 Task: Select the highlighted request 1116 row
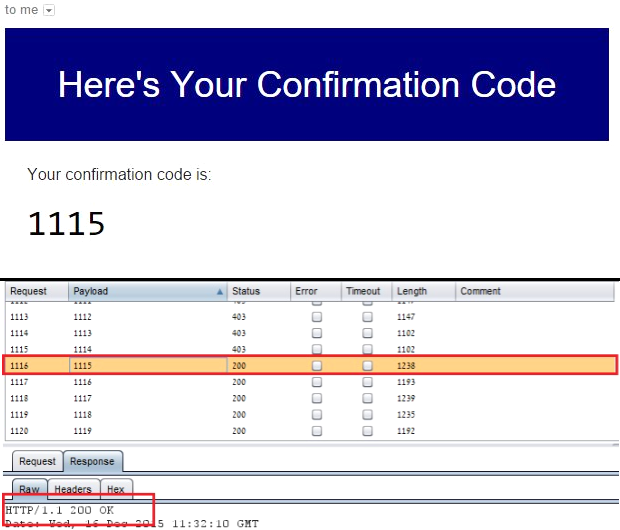click(x=310, y=365)
